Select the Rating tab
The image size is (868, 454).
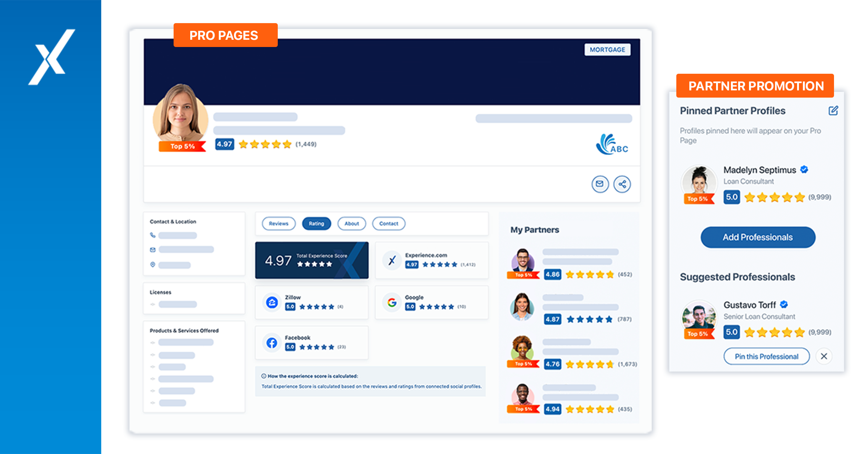coord(316,224)
